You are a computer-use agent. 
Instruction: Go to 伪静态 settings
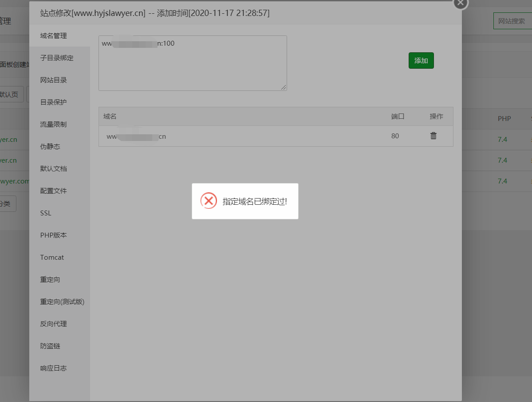click(x=59, y=146)
